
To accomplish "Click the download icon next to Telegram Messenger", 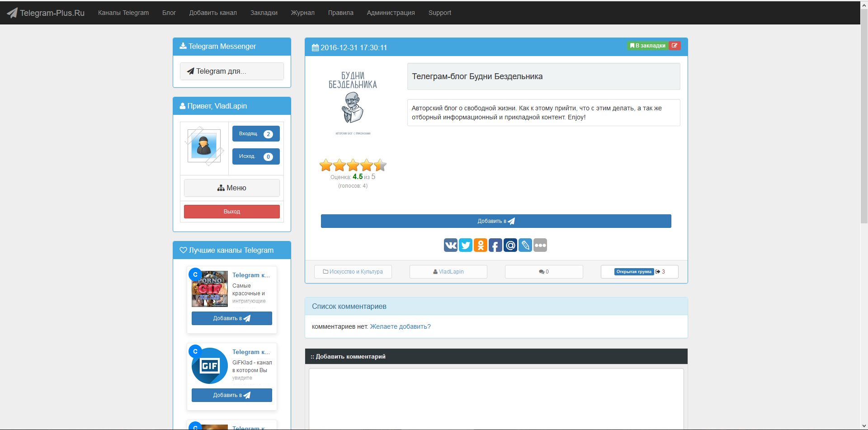I will click(183, 46).
